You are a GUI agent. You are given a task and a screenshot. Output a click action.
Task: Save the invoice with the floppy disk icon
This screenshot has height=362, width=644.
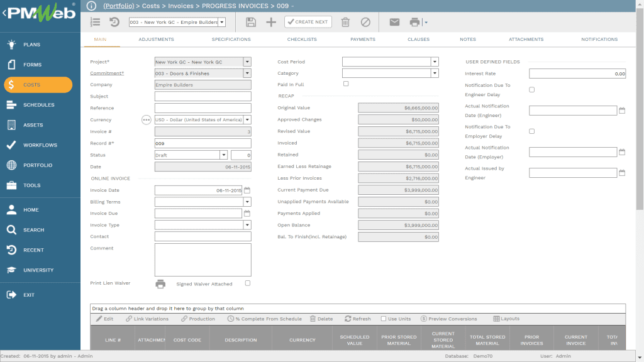251,22
